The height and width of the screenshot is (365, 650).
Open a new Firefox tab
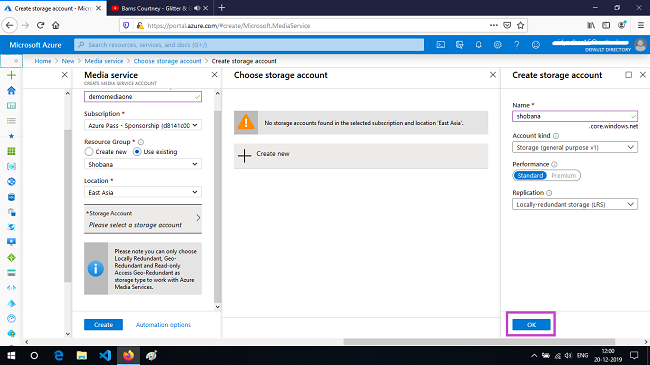click(221, 8)
